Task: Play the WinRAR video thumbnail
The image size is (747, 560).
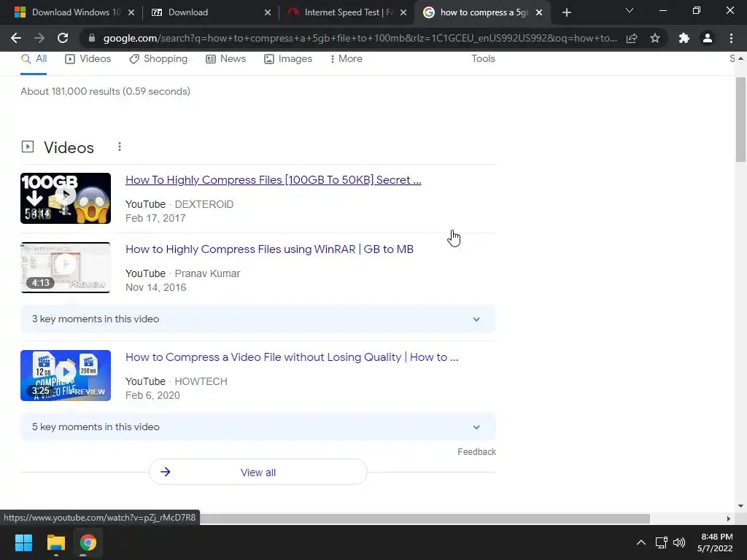Action: tap(66, 268)
